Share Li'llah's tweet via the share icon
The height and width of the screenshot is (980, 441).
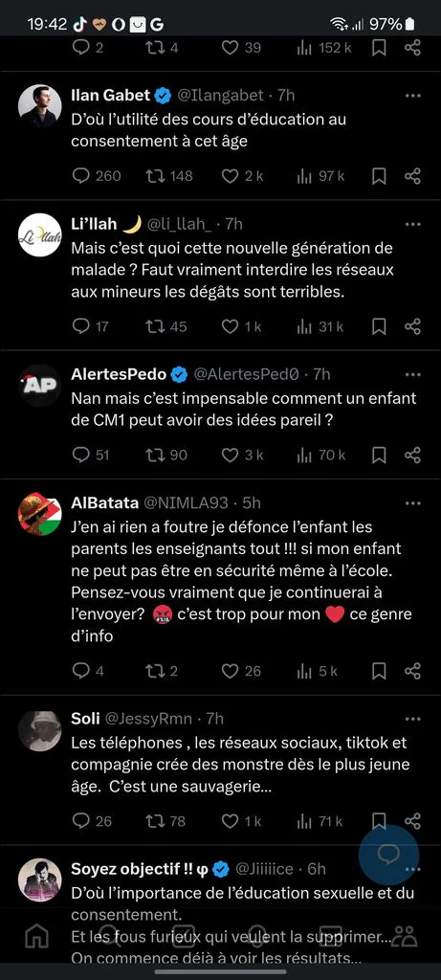coord(413,326)
